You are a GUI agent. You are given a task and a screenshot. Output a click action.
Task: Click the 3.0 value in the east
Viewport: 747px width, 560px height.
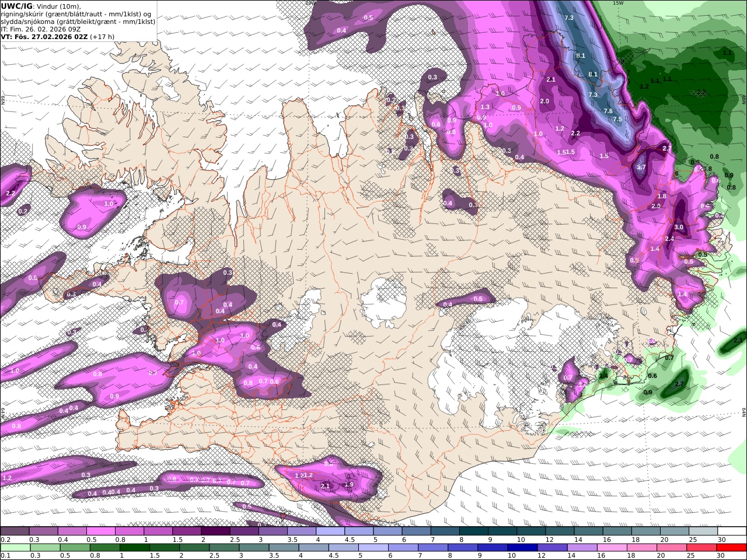pos(679,227)
